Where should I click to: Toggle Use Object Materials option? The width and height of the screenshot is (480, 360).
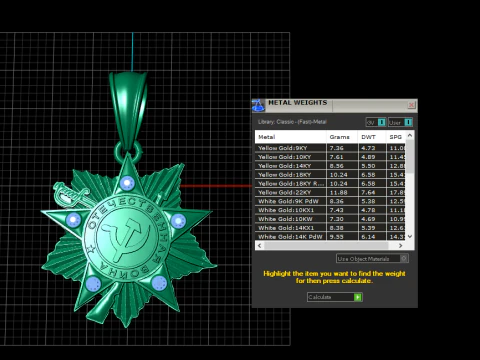(x=372, y=259)
